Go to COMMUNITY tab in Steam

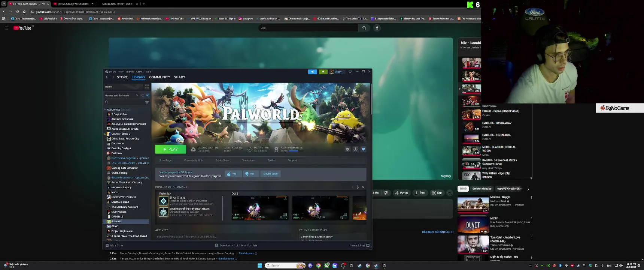point(160,77)
